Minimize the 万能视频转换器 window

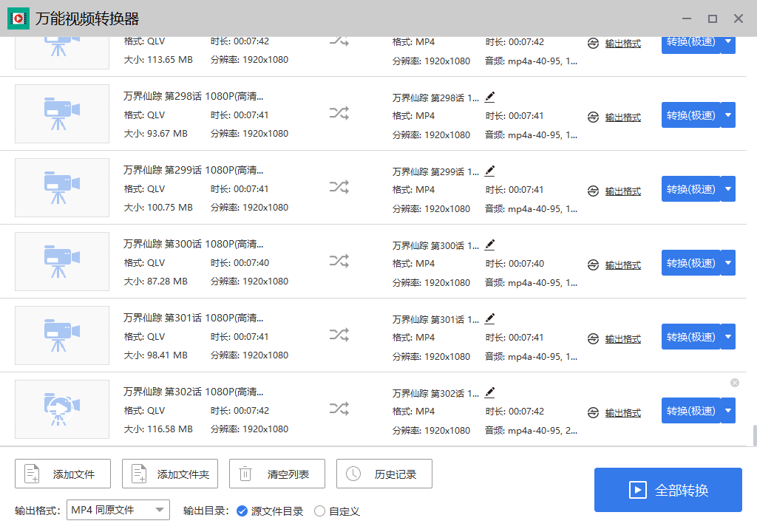point(687,18)
